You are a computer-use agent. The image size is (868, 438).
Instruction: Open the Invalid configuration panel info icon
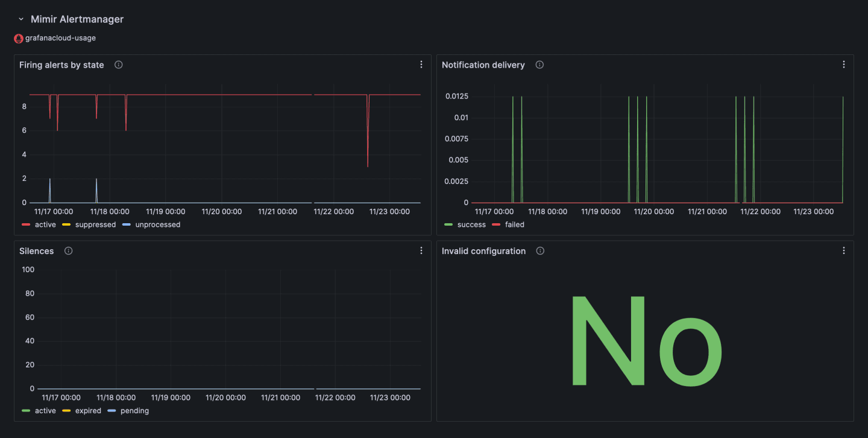(539, 250)
